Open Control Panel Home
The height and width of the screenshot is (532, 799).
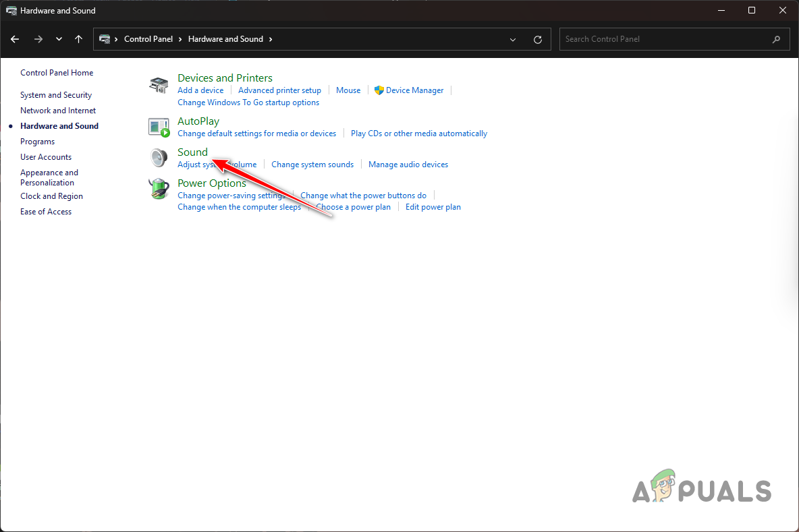coord(57,73)
